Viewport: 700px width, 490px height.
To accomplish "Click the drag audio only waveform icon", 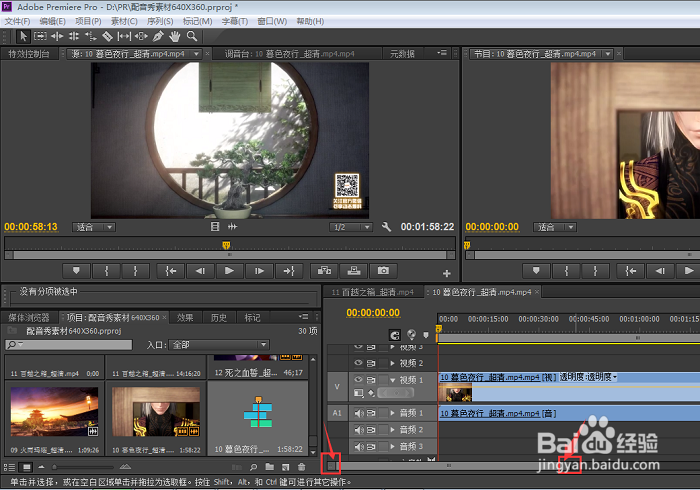I will (x=233, y=227).
